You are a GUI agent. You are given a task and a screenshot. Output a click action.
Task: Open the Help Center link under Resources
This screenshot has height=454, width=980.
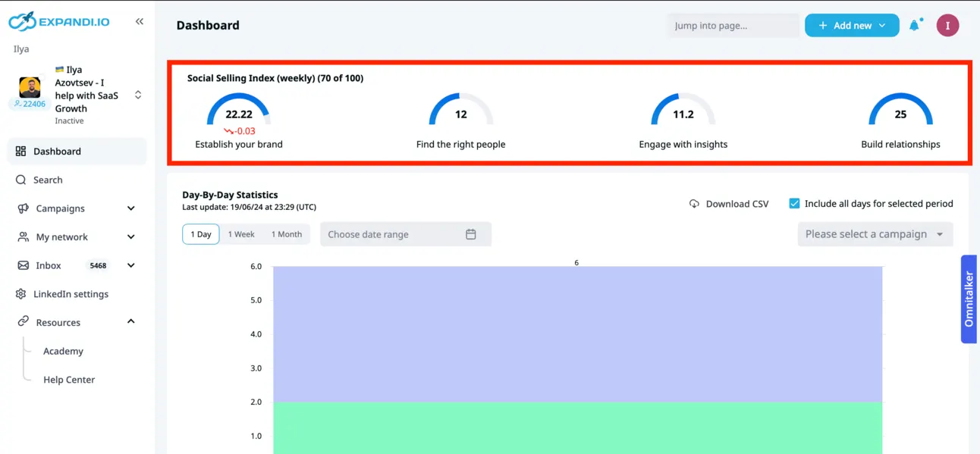click(x=69, y=380)
